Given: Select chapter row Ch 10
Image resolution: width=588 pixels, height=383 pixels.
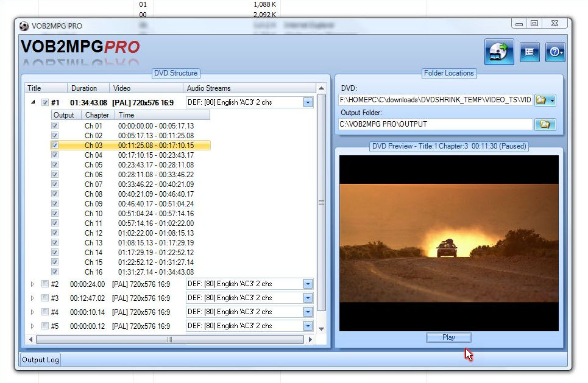Looking at the screenshot, I should tap(130, 213).
